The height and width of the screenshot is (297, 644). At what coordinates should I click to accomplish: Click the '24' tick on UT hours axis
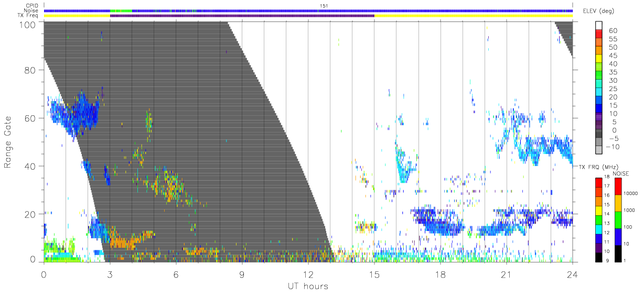click(573, 274)
